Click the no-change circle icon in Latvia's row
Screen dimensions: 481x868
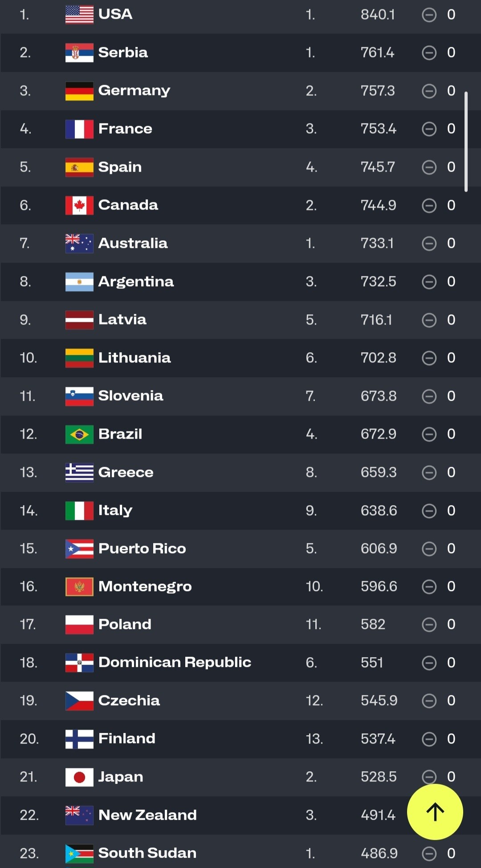point(429,320)
